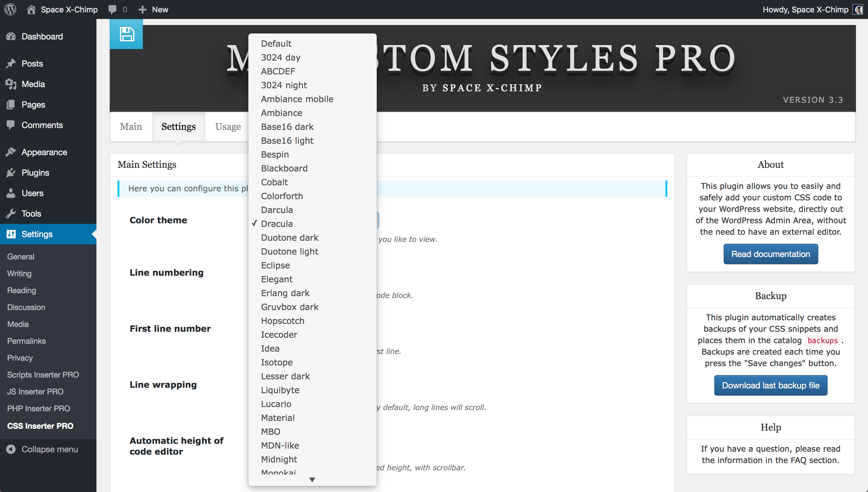
Task: Select the checked Dracula option
Action: point(312,224)
